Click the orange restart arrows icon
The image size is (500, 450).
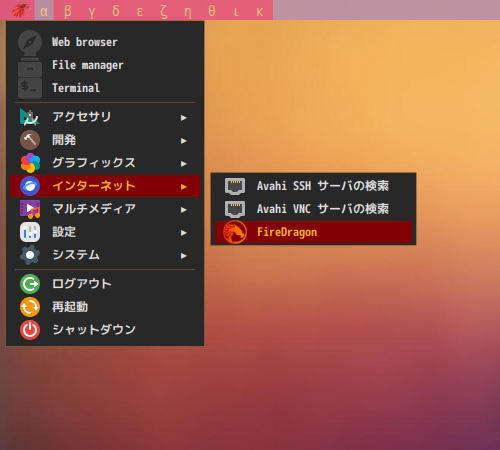click(x=30, y=307)
